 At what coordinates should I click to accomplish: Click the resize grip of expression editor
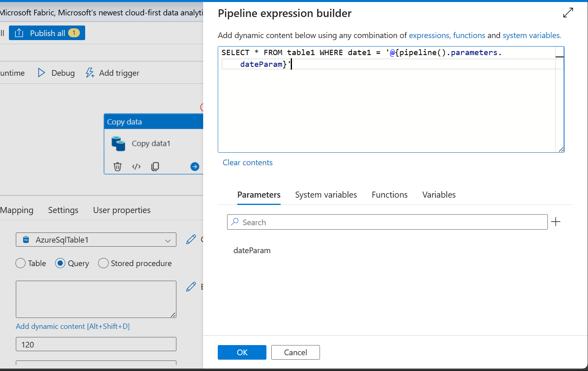tap(561, 149)
